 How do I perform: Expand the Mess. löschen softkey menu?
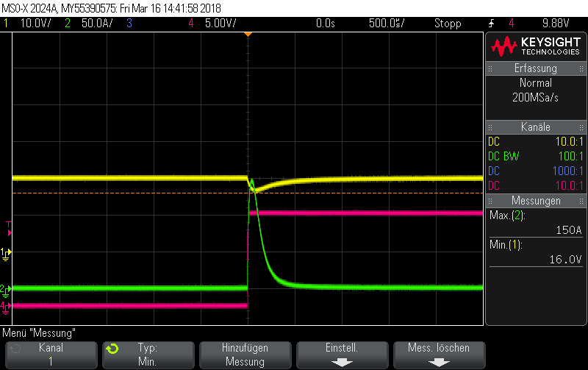point(439,355)
